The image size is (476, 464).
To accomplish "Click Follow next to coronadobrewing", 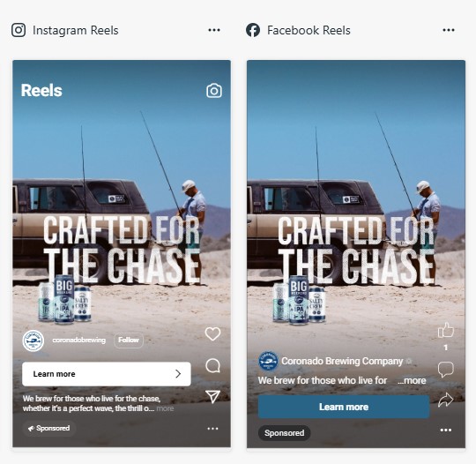I will tap(129, 340).
